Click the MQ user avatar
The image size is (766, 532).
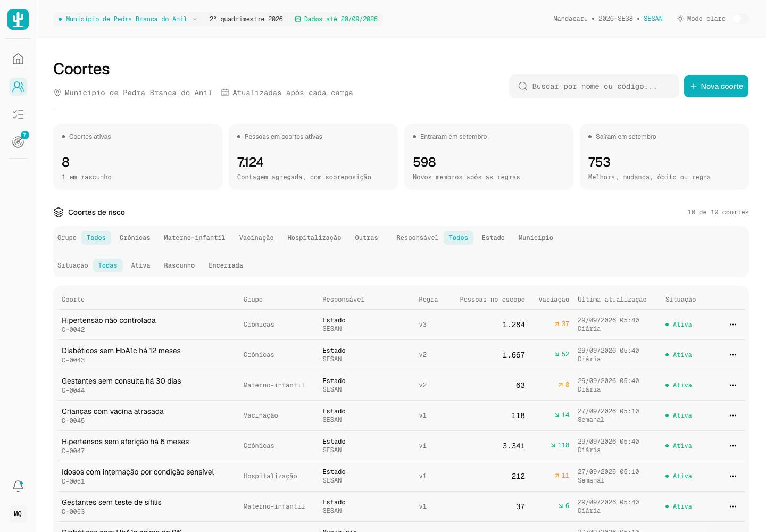tap(18, 513)
